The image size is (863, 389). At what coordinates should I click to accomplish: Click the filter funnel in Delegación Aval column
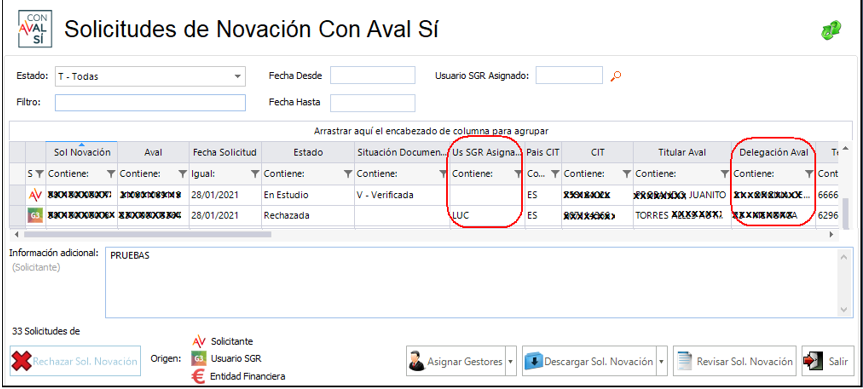click(x=809, y=174)
